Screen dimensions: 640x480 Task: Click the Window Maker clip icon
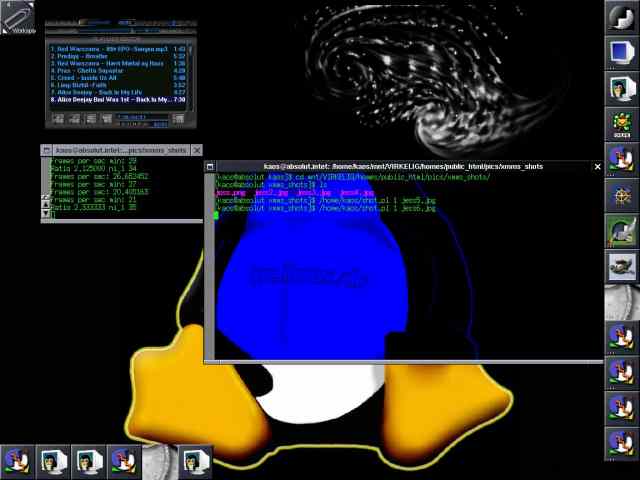coord(18,18)
